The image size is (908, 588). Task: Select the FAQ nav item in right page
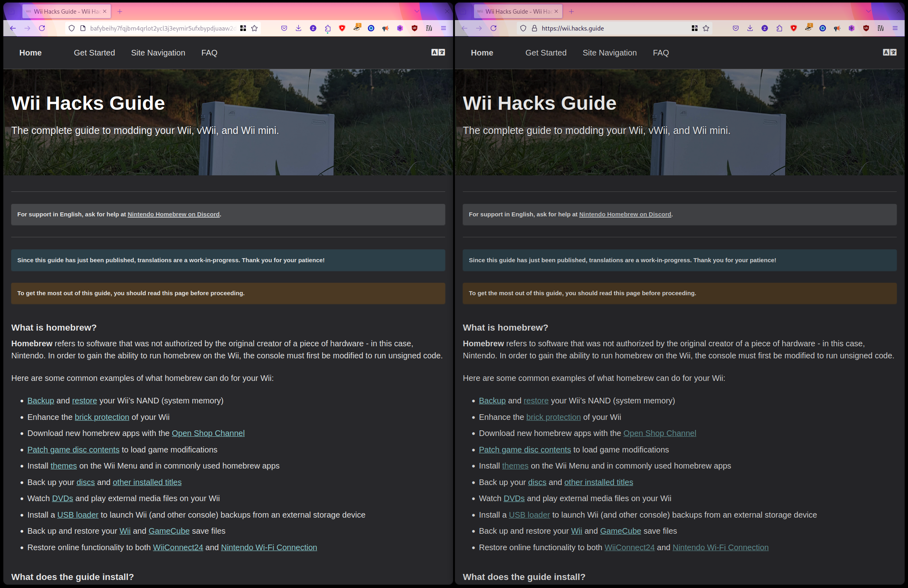click(x=660, y=53)
